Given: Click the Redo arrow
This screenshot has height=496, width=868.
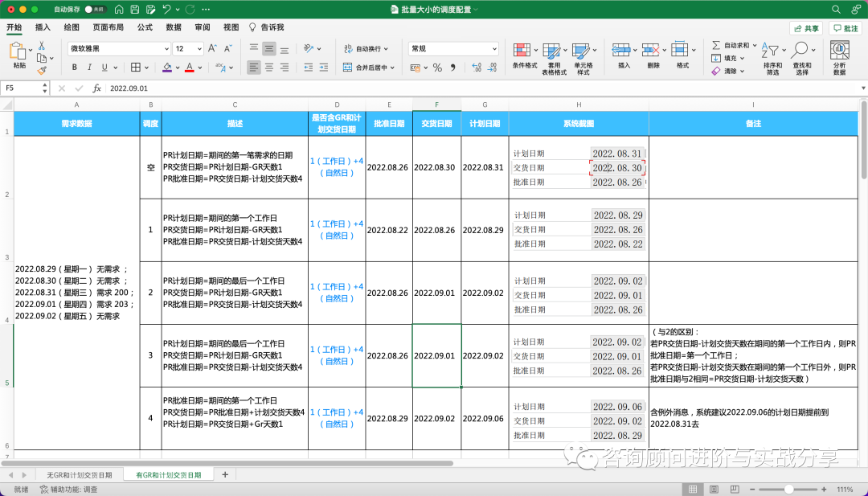Looking at the screenshot, I should click(190, 10).
